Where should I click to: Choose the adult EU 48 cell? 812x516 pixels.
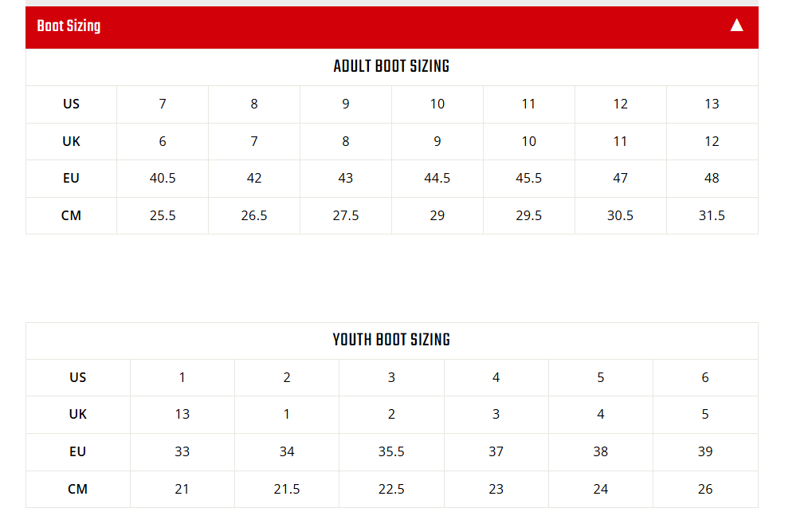pos(712,178)
